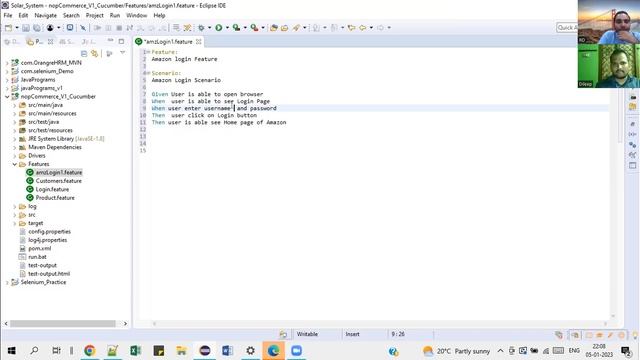
Task: Minimize the Package Explorer panel
Action: pos(110,41)
